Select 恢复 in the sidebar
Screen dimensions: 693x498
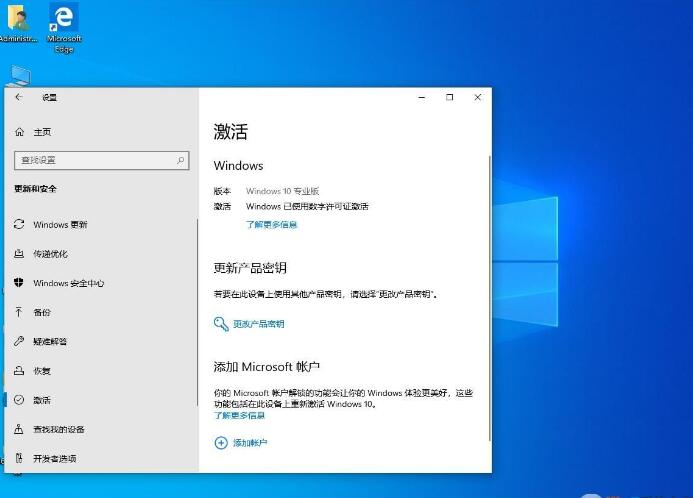tap(102, 370)
